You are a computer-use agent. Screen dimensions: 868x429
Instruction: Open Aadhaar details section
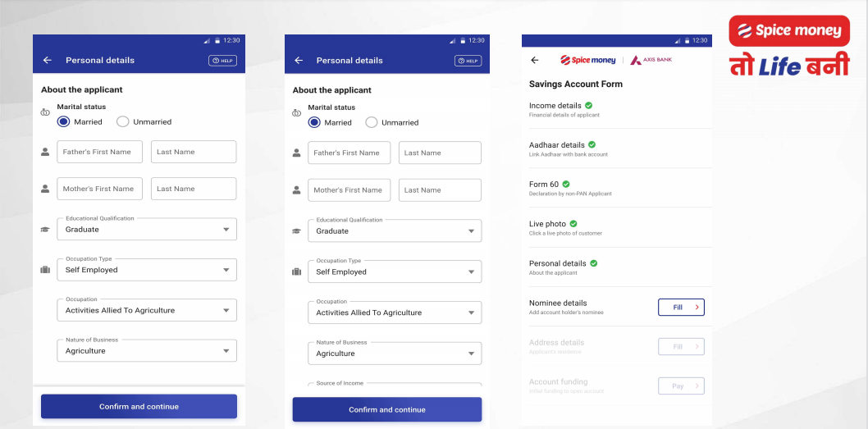pyautogui.click(x=617, y=148)
